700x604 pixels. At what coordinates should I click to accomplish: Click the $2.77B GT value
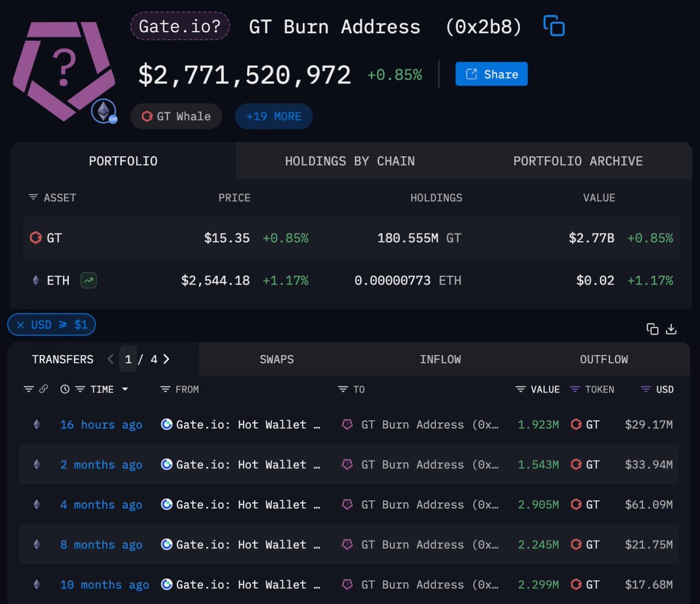tap(591, 238)
